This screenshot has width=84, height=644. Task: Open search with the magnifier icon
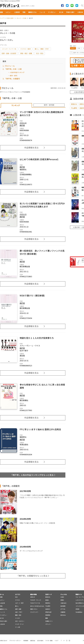[82, 6]
